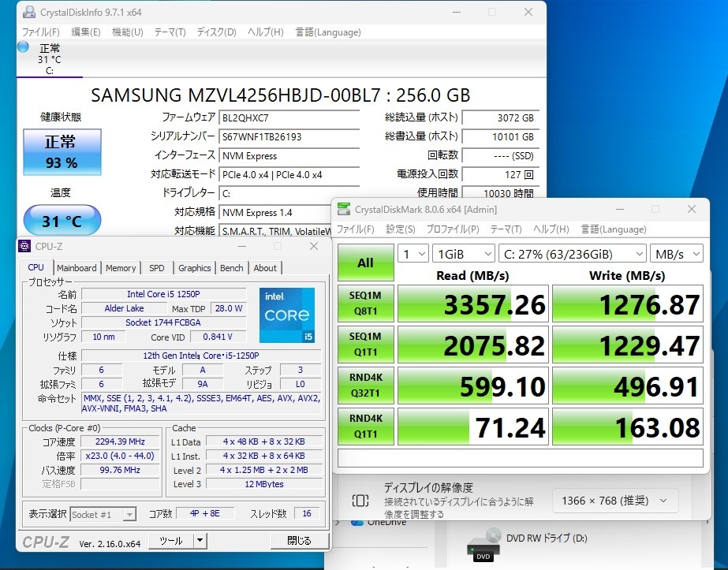This screenshot has width=728, height=570.
Task: Open the unit dropdown showing MB/s
Action: (x=677, y=254)
